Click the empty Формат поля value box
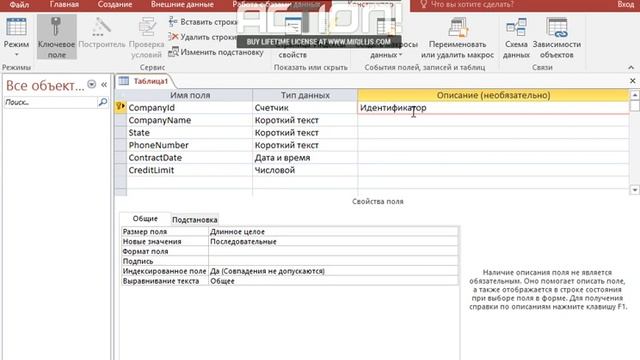640x360 pixels. click(x=333, y=251)
